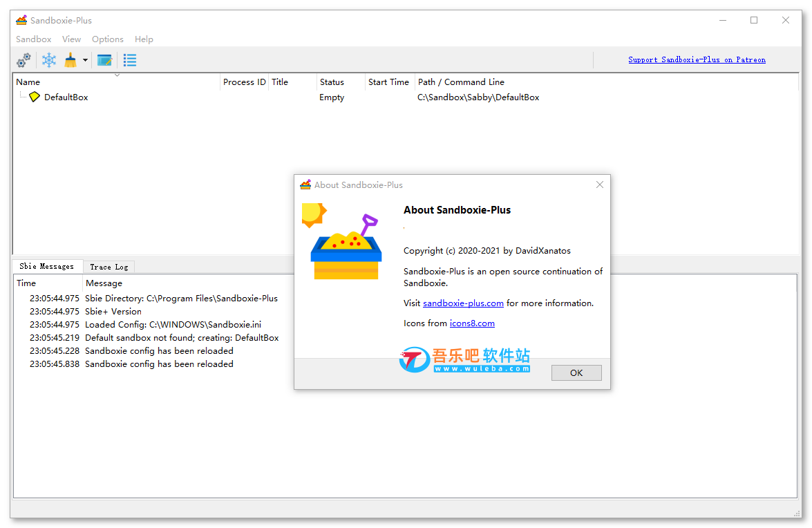Screen dimensions: 812x528
Task: Close the About Sandboxie-Plus dialog
Action: pos(600,185)
